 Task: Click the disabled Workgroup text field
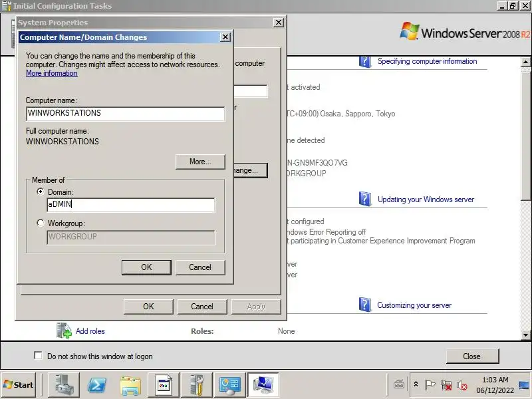[130, 237]
